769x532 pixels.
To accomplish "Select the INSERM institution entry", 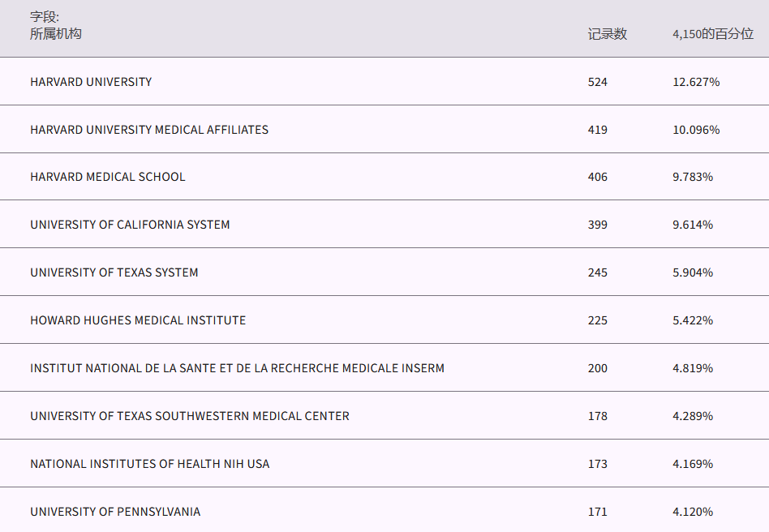I will click(x=237, y=368).
